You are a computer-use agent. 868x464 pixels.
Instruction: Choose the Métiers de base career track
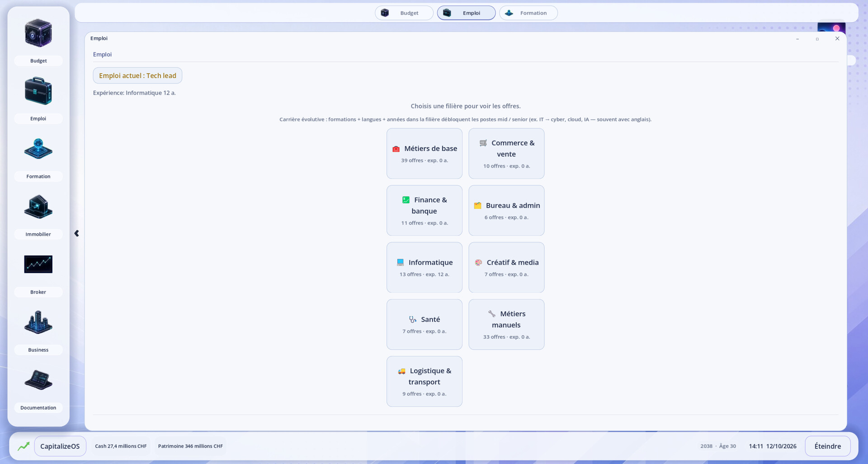click(x=424, y=154)
